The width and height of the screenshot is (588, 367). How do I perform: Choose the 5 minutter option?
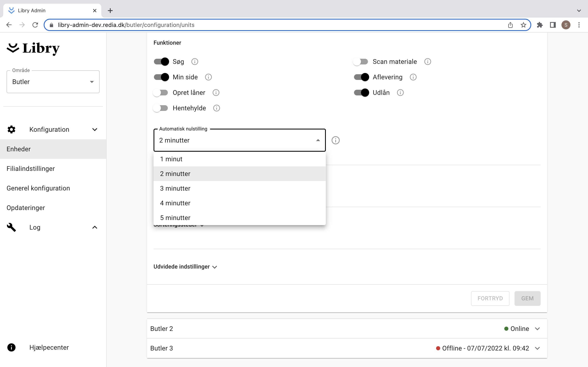pyautogui.click(x=175, y=218)
